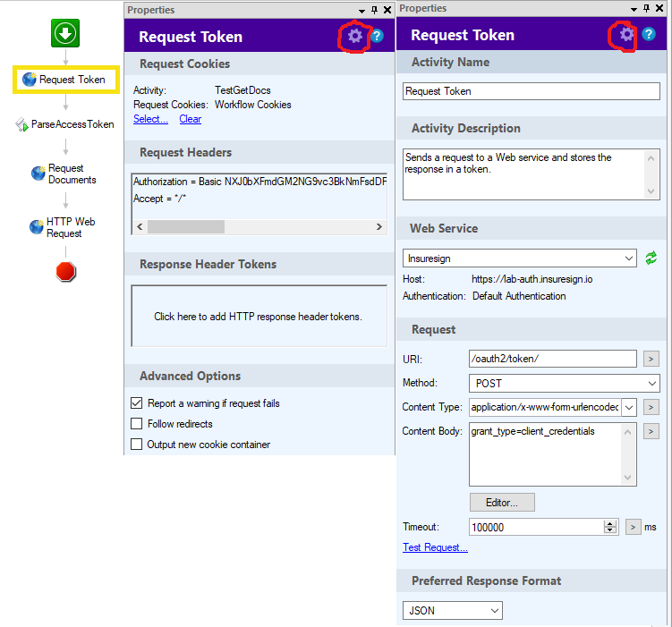Select the Request Token activity node
Viewport: 672px width, 627px height.
click(66, 80)
